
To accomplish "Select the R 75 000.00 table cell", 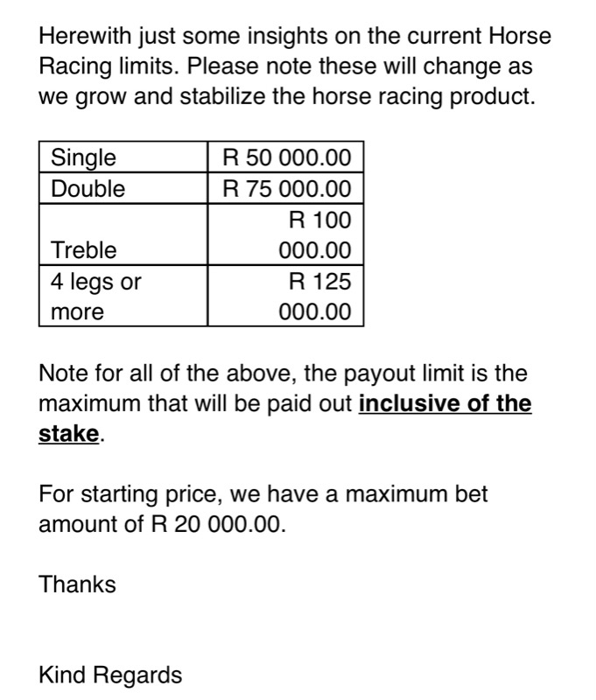I will 286,188.
